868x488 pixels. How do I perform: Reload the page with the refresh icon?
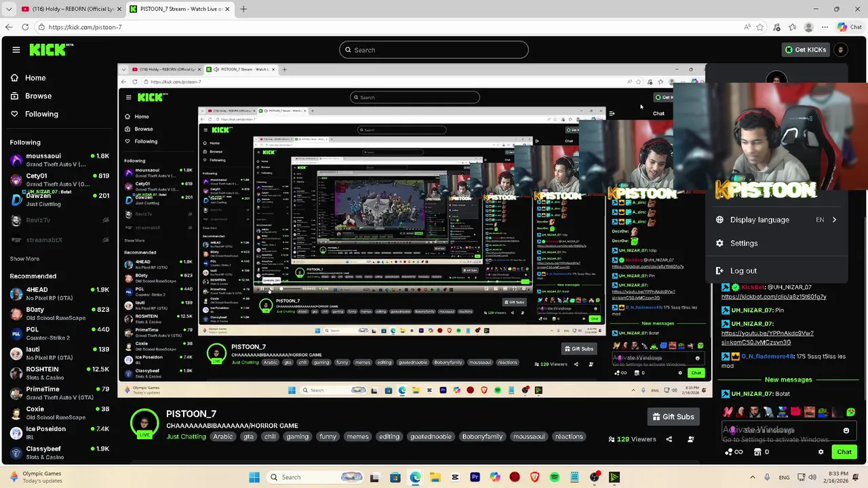point(25,27)
